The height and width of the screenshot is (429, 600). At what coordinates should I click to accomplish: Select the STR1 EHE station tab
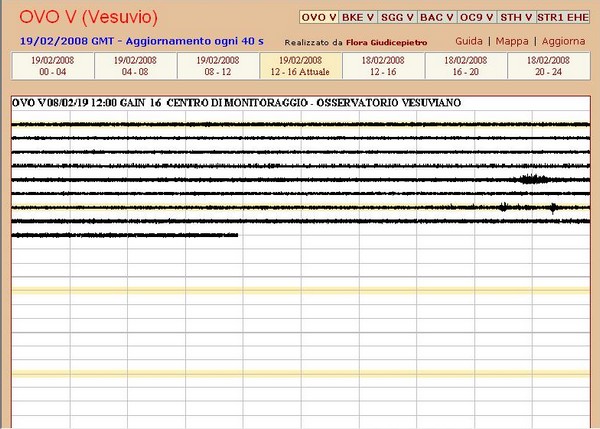pos(562,17)
